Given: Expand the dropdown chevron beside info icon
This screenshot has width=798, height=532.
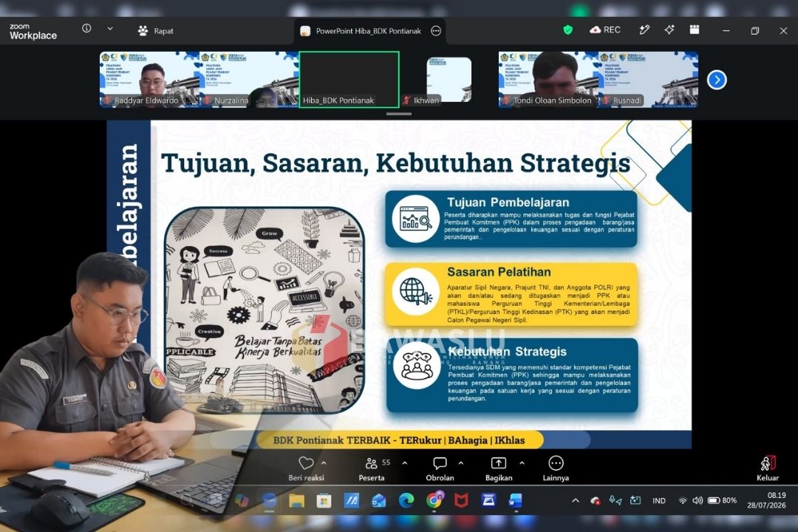Looking at the screenshot, I should pos(110,29).
